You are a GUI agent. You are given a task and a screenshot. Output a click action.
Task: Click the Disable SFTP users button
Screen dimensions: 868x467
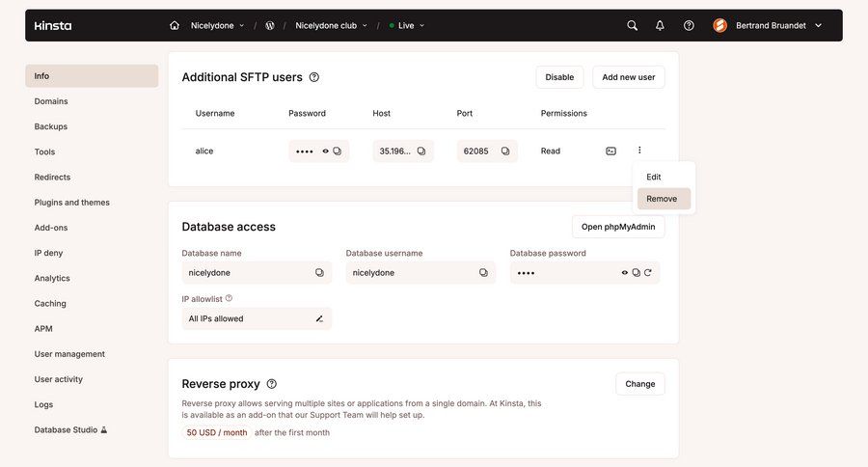point(559,77)
